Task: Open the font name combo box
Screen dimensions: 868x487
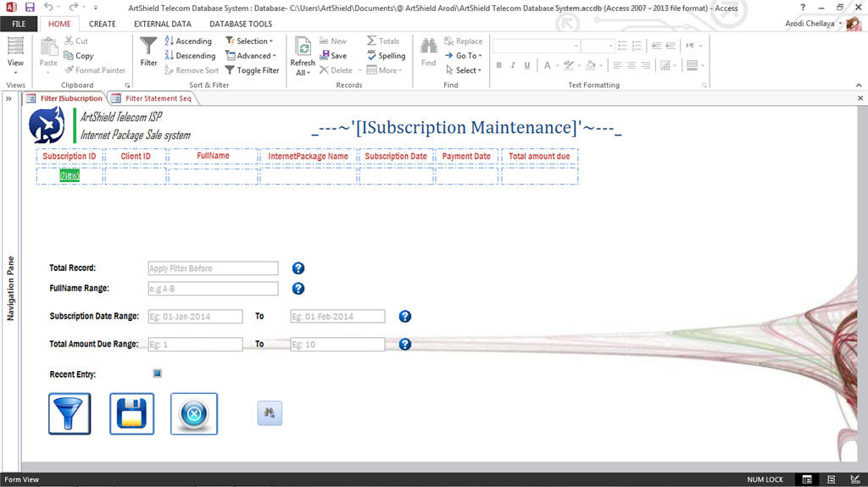Action: pyautogui.click(x=536, y=46)
